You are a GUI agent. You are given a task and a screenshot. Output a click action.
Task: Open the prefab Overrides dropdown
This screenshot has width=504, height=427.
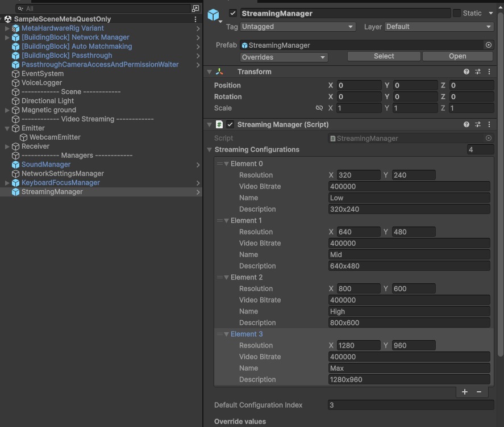pyautogui.click(x=284, y=57)
